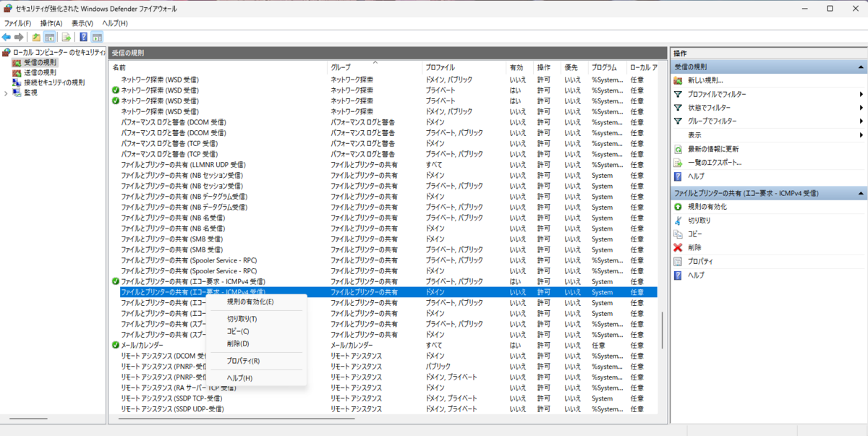Viewport: 868px width, 436px height.
Task: Click the Export list toolbar icon
Action: point(67,37)
